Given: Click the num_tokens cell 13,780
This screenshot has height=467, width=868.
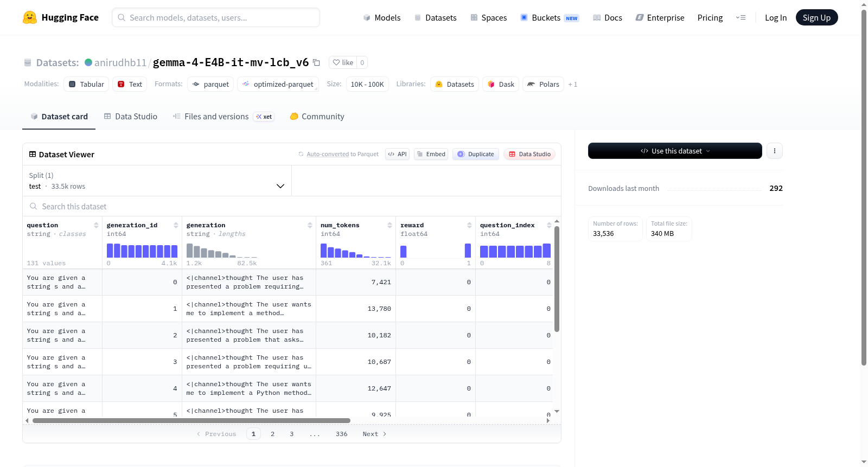Looking at the screenshot, I should (356, 309).
